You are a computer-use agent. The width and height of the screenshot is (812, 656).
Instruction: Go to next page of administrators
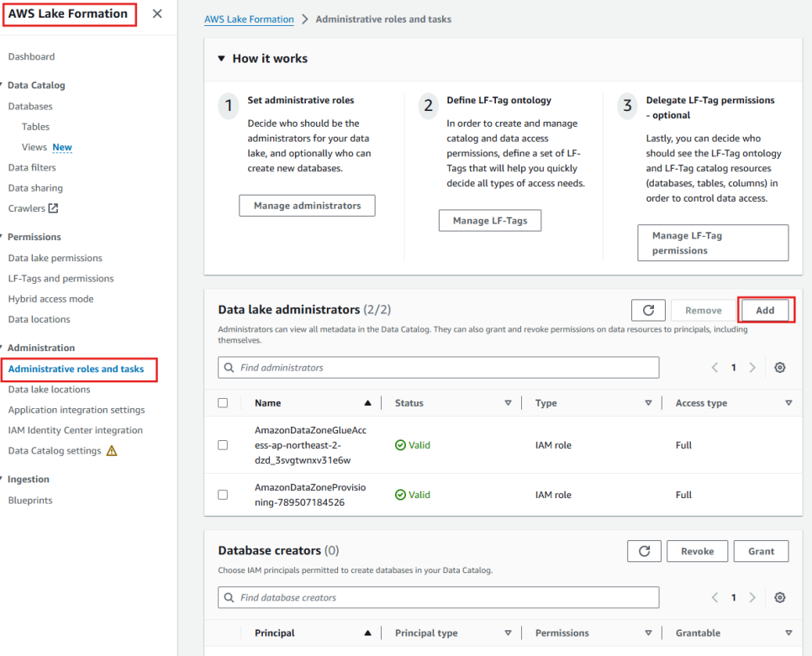752,367
